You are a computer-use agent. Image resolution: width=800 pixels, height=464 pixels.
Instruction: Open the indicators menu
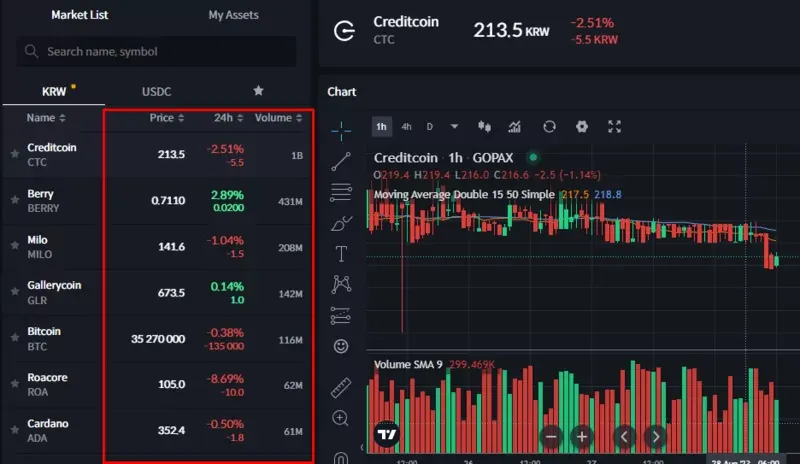(514, 127)
